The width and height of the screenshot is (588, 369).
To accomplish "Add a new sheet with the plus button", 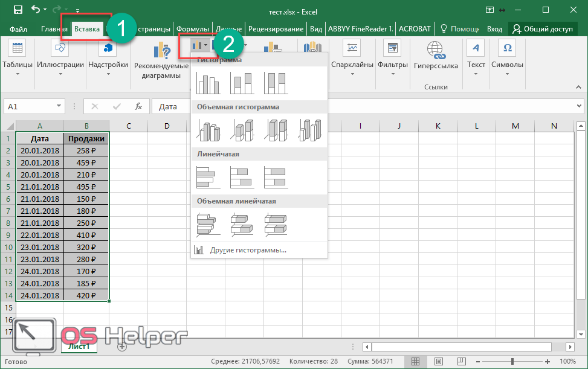I will pyautogui.click(x=122, y=347).
